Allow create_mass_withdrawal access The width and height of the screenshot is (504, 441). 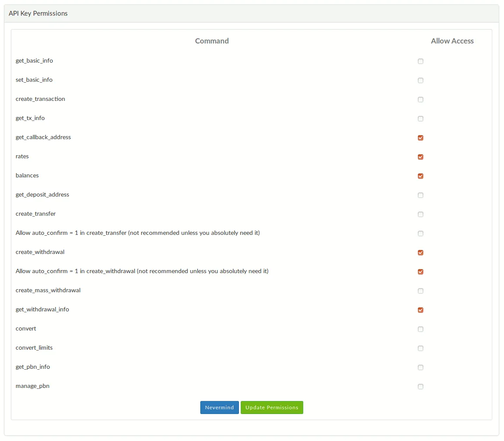421,291
